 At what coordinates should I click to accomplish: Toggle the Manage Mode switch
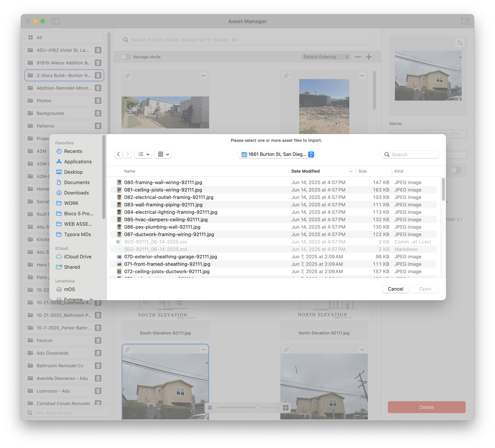click(x=126, y=57)
